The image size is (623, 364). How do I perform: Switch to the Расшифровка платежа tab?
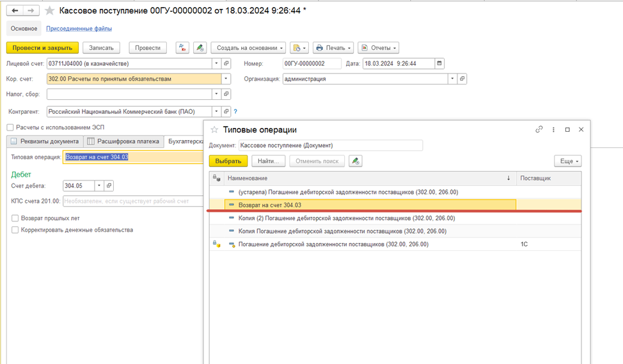point(123,141)
